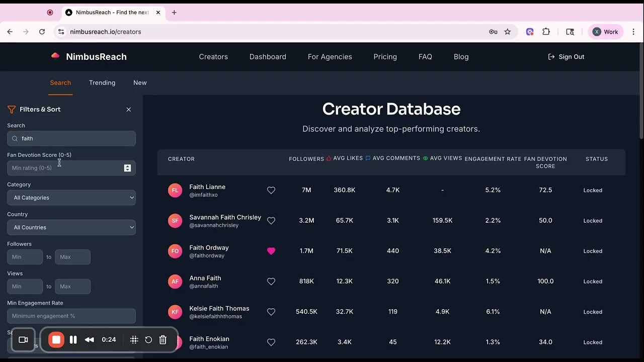Switch to the New tab
The image size is (644, 362).
140,82
